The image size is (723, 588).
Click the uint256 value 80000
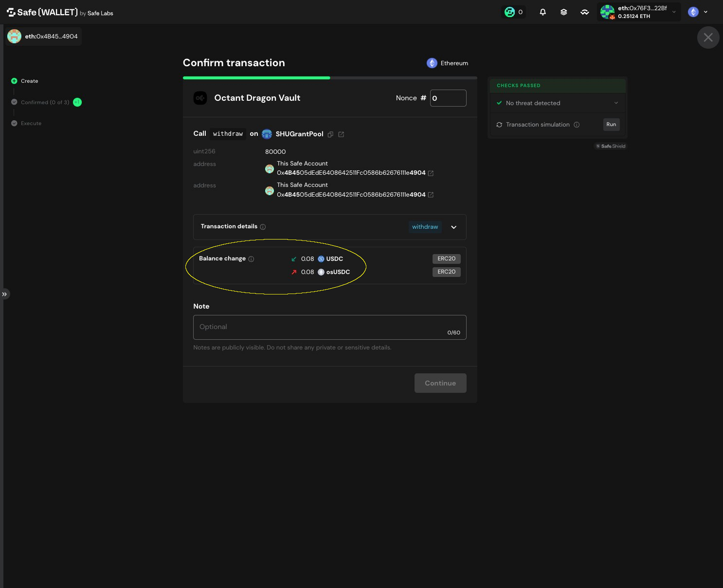pos(275,152)
